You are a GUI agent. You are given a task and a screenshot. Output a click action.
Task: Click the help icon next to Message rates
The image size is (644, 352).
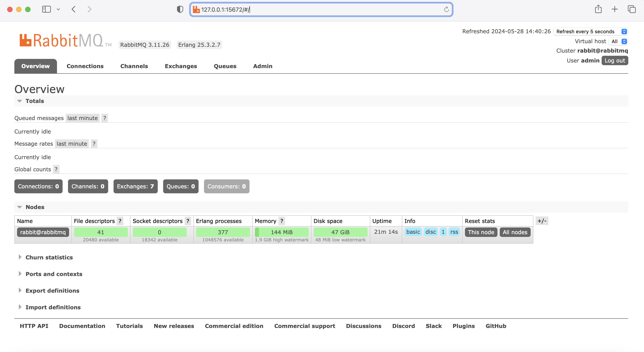click(94, 143)
